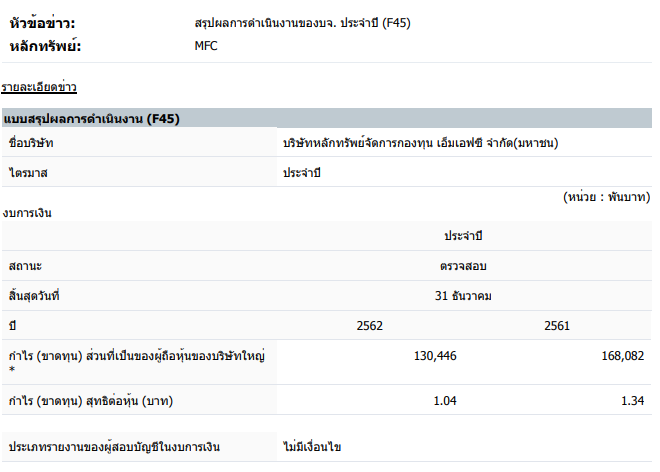Click the ไตรมาส row label
This screenshot has width=660, height=472.
[28, 173]
